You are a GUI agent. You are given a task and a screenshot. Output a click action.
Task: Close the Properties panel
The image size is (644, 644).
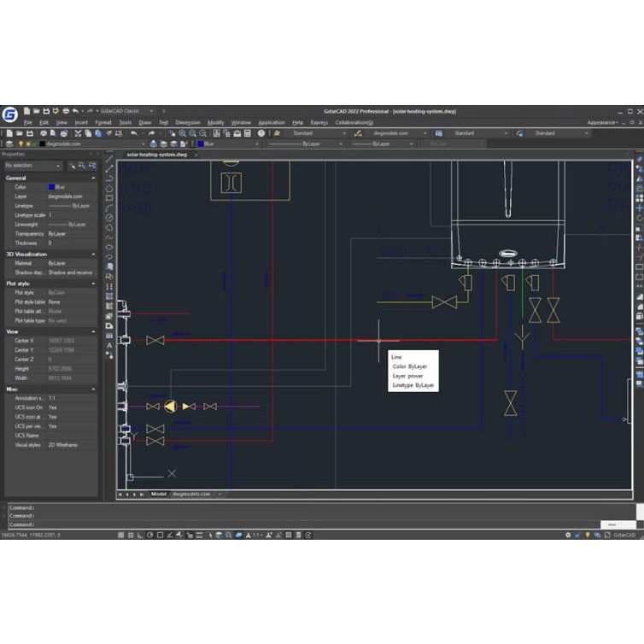point(97,154)
